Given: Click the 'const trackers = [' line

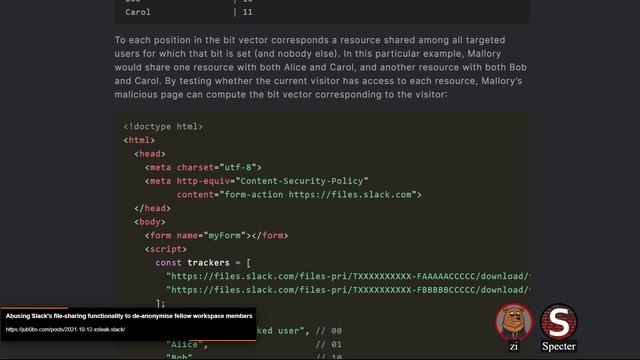Looking at the screenshot, I should pyautogui.click(x=203, y=263).
